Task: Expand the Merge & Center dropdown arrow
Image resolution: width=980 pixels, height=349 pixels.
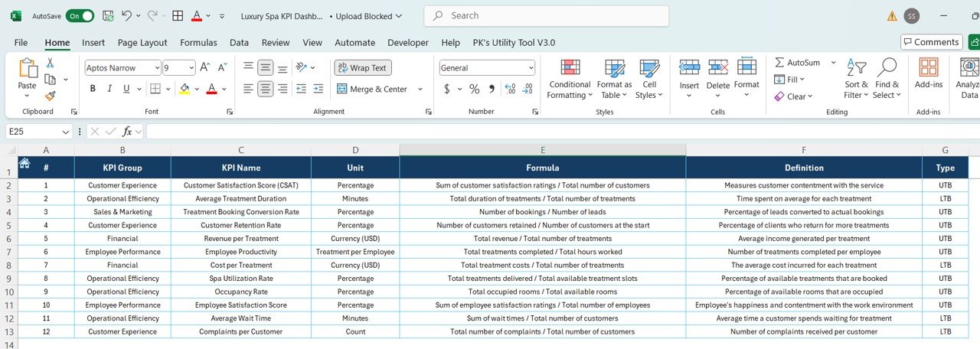Action: pyautogui.click(x=420, y=89)
